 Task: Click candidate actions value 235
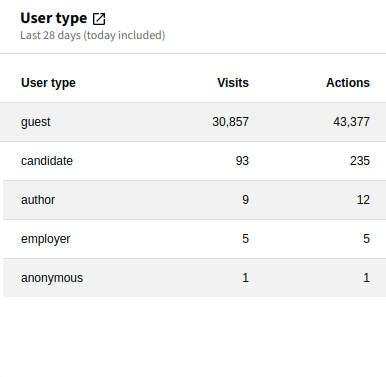point(360,161)
